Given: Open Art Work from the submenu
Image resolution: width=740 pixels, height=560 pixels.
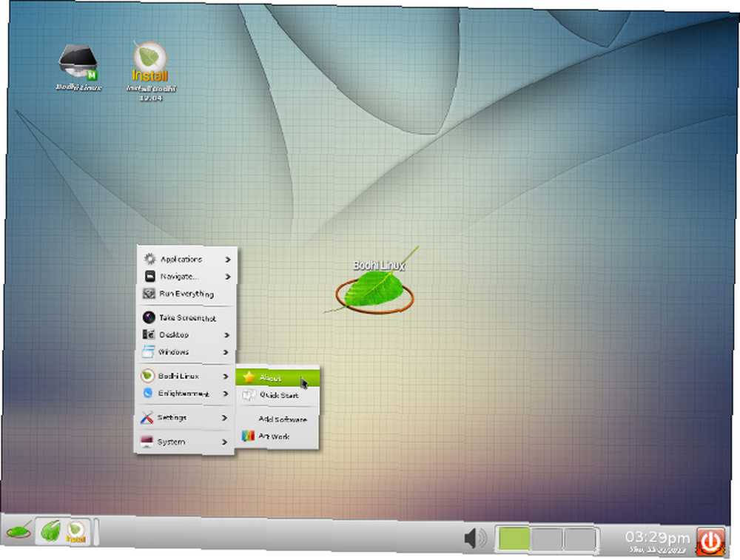Looking at the screenshot, I should click(x=277, y=436).
